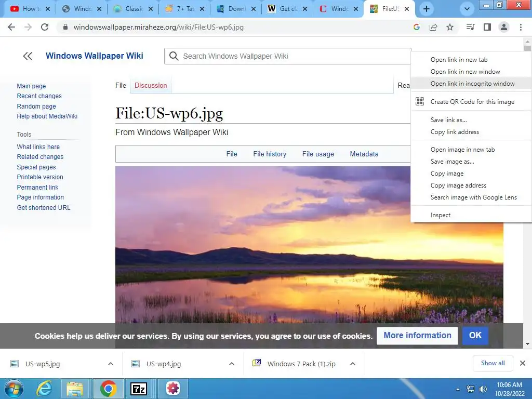
Task: Open 7-Zip from the taskbar
Action: [x=138, y=389]
